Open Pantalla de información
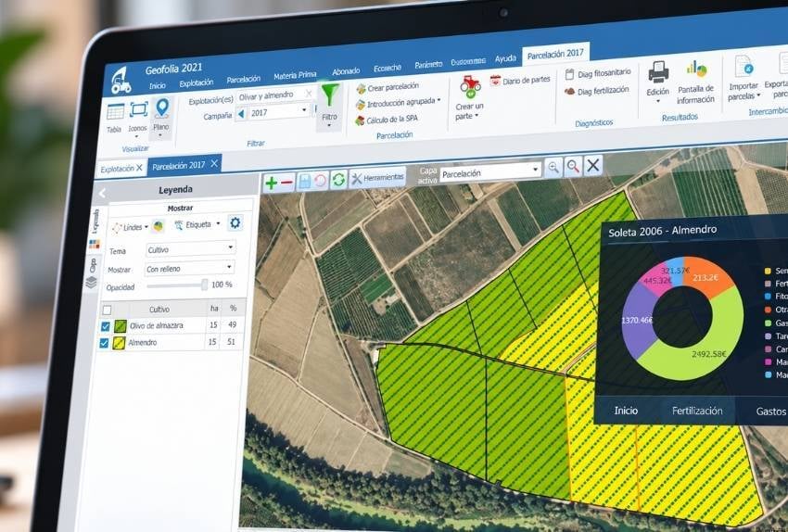The height and width of the screenshot is (532, 788). (x=696, y=82)
